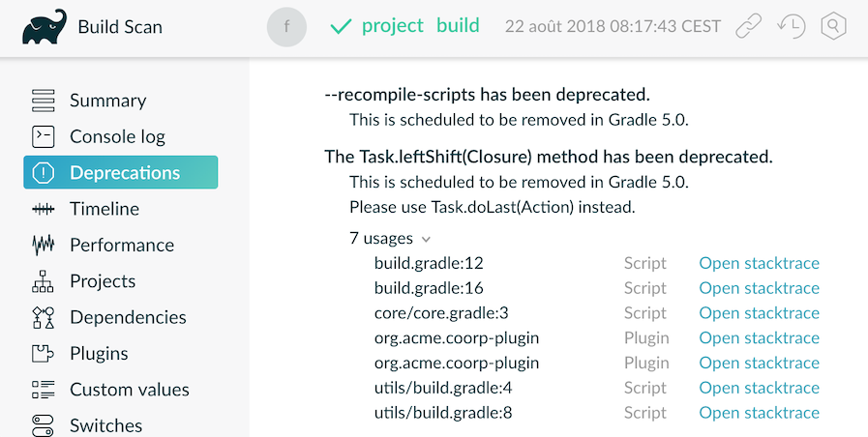This screenshot has height=437, width=868.
Task: Click the 'project' link in header
Action: tap(392, 26)
